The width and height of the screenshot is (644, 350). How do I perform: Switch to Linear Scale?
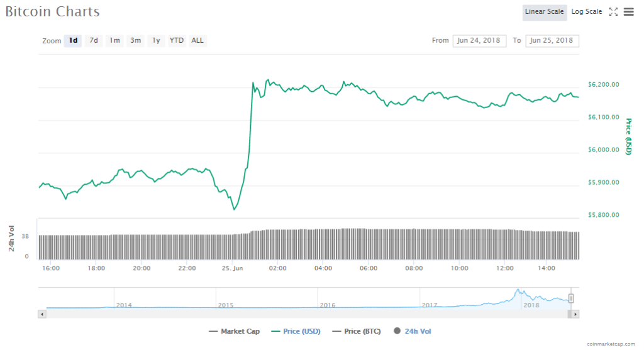544,11
